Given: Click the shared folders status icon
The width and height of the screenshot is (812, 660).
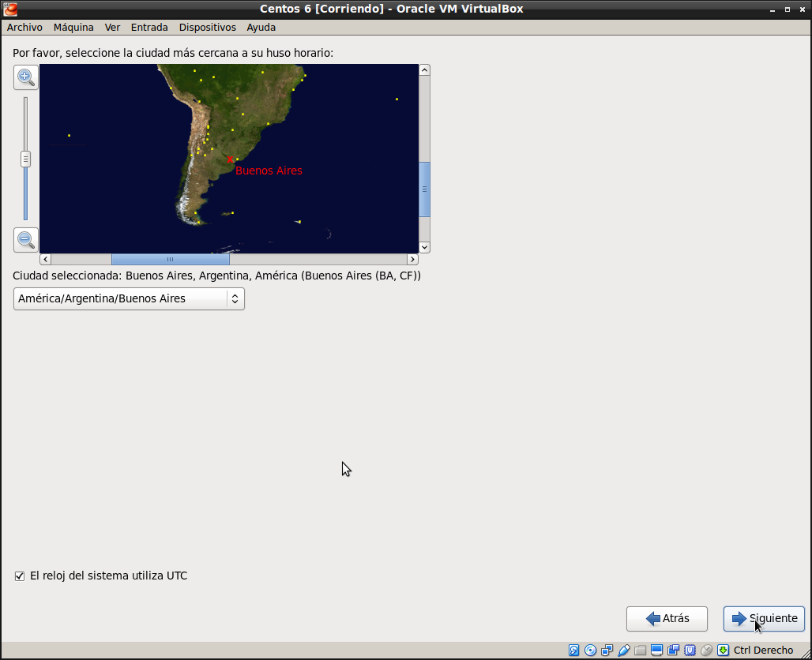Looking at the screenshot, I should click(640, 651).
